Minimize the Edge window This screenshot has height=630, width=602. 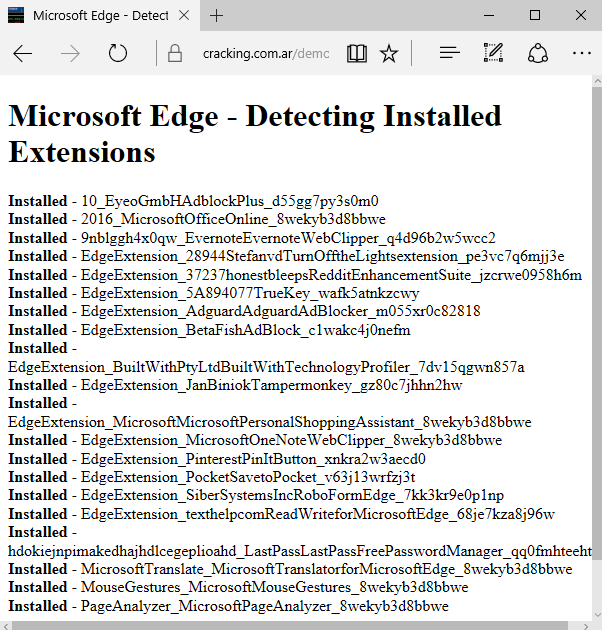[x=489, y=15]
